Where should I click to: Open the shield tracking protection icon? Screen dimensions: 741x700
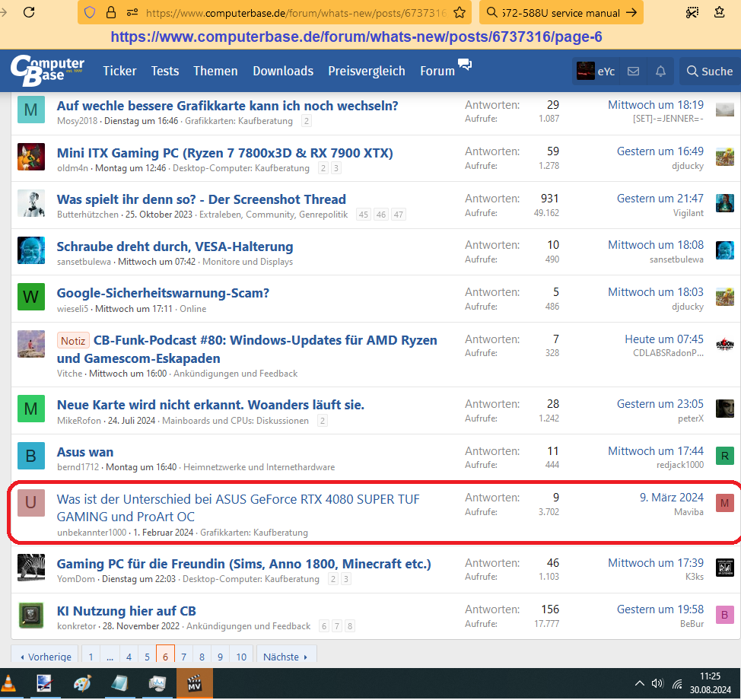tap(90, 12)
